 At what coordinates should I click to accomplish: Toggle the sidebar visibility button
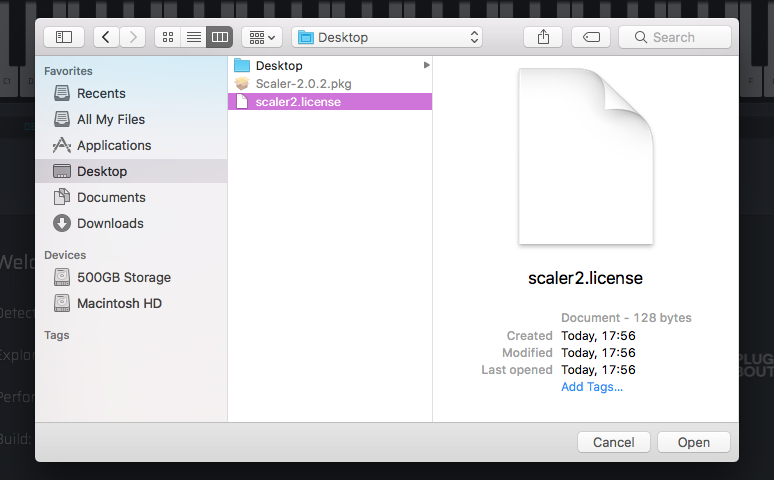[x=64, y=37]
